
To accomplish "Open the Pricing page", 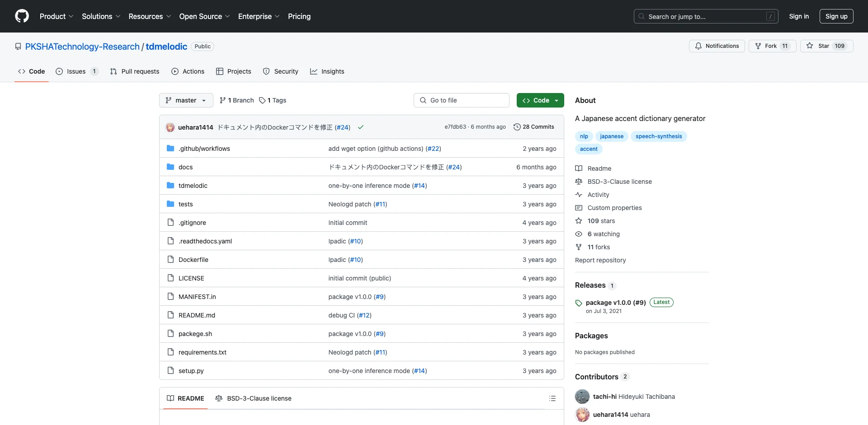I will click(x=299, y=16).
